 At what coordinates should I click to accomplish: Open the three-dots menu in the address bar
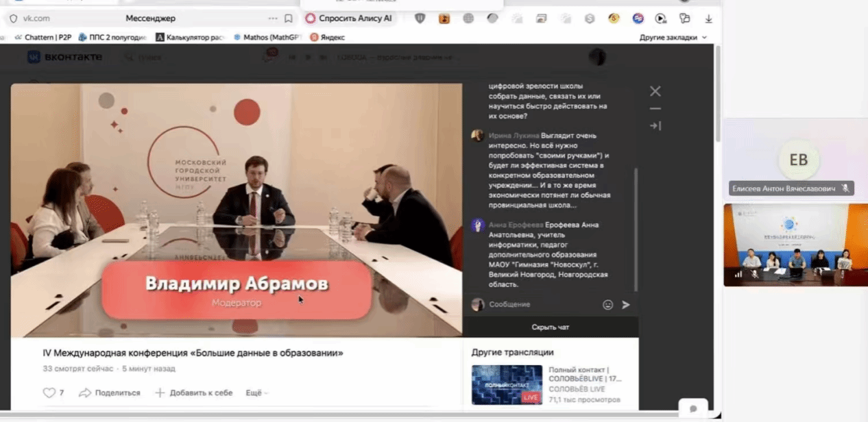point(273,18)
